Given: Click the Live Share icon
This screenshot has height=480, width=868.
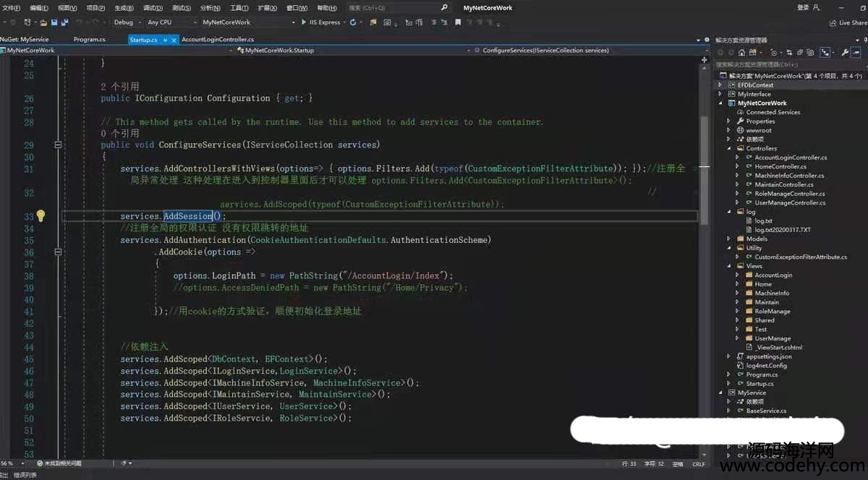Looking at the screenshot, I should [x=833, y=22].
